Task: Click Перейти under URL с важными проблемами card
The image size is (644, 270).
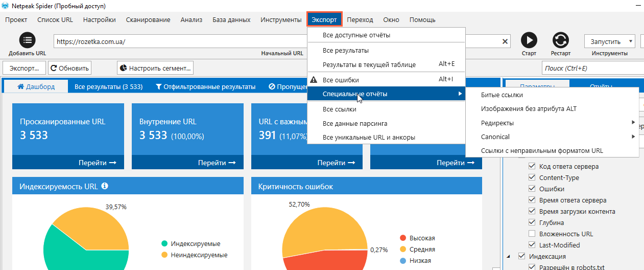Action: [337, 163]
